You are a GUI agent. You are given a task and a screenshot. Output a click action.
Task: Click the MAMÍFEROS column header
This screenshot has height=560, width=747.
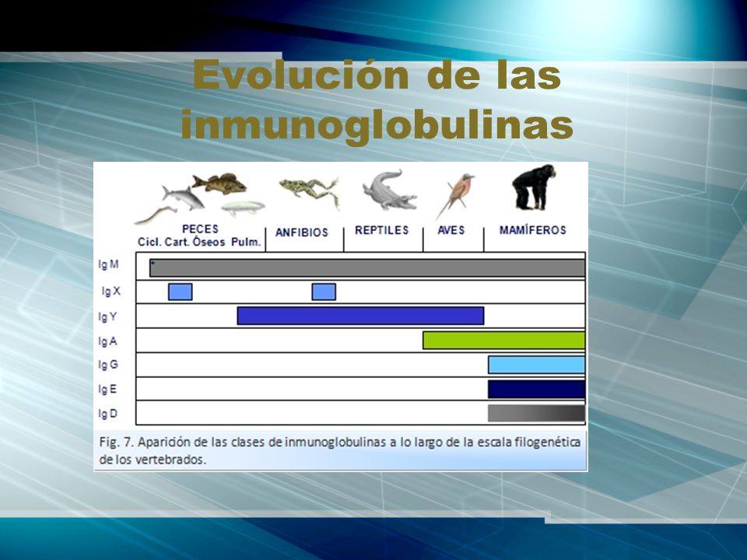coord(532,230)
